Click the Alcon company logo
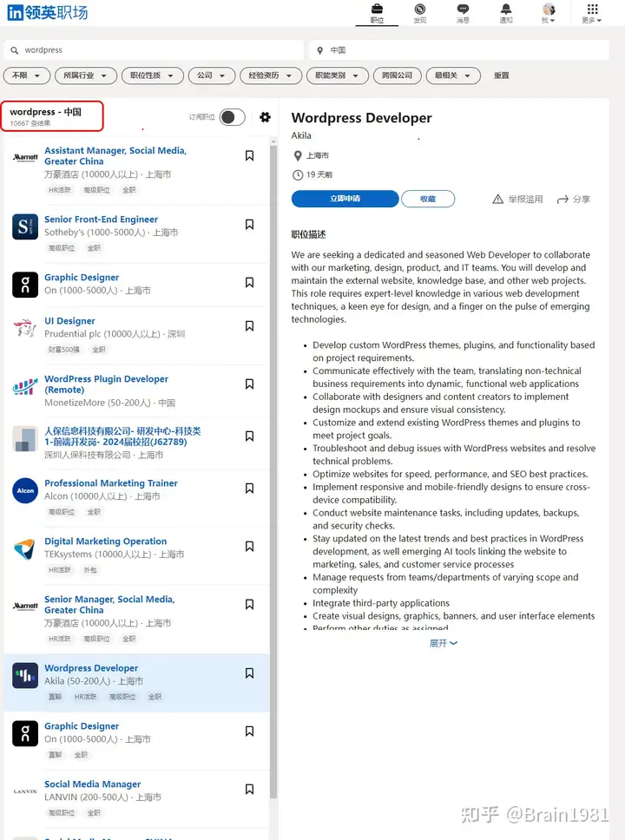The image size is (625, 840). click(x=25, y=490)
